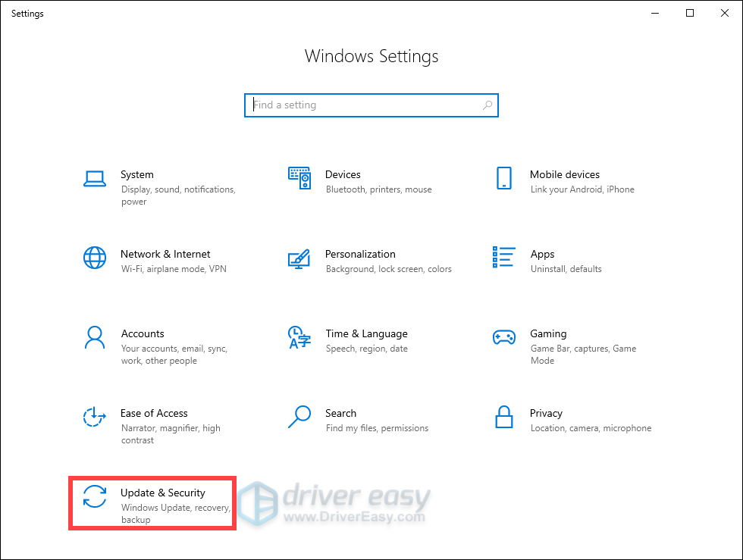Open Privacy via the lock icon
The image size is (743, 560).
[503, 417]
